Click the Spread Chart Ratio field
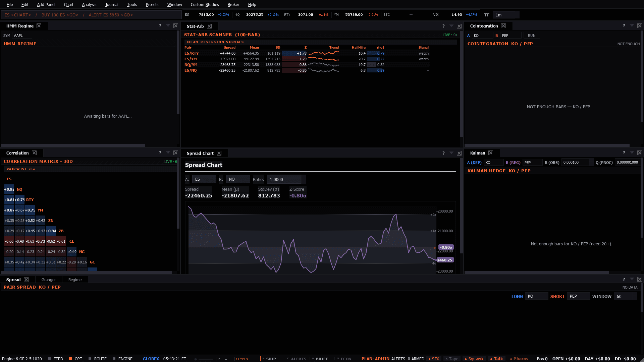The width and height of the screenshot is (644, 362). tap(286, 179)
